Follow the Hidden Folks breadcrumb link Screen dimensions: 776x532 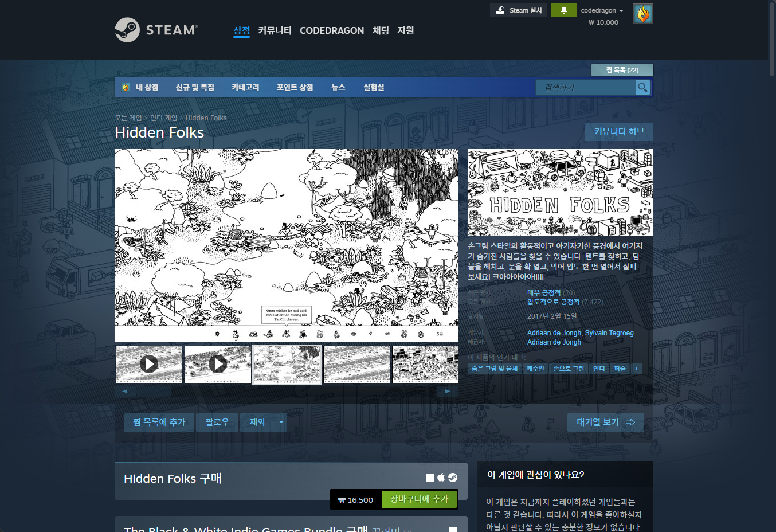click(x=206, y=118)
